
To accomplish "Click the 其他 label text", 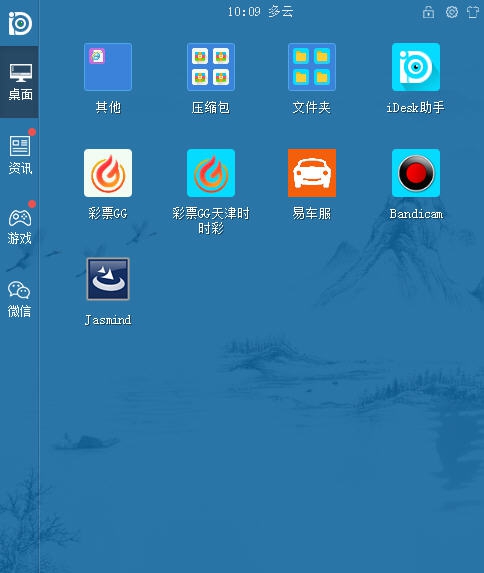I will point(108,107).
